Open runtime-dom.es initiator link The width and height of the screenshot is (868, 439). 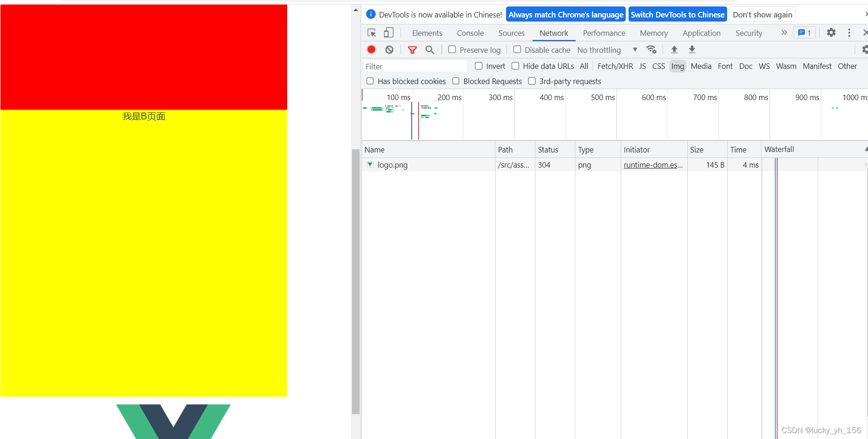653,165
